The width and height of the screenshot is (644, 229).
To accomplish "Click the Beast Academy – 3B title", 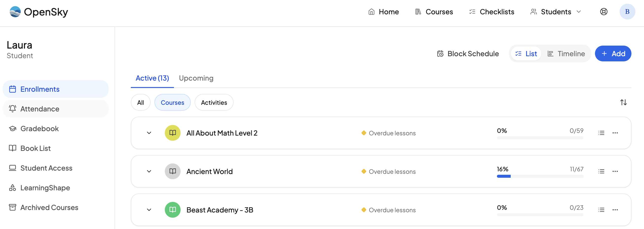I will [220, 210].
